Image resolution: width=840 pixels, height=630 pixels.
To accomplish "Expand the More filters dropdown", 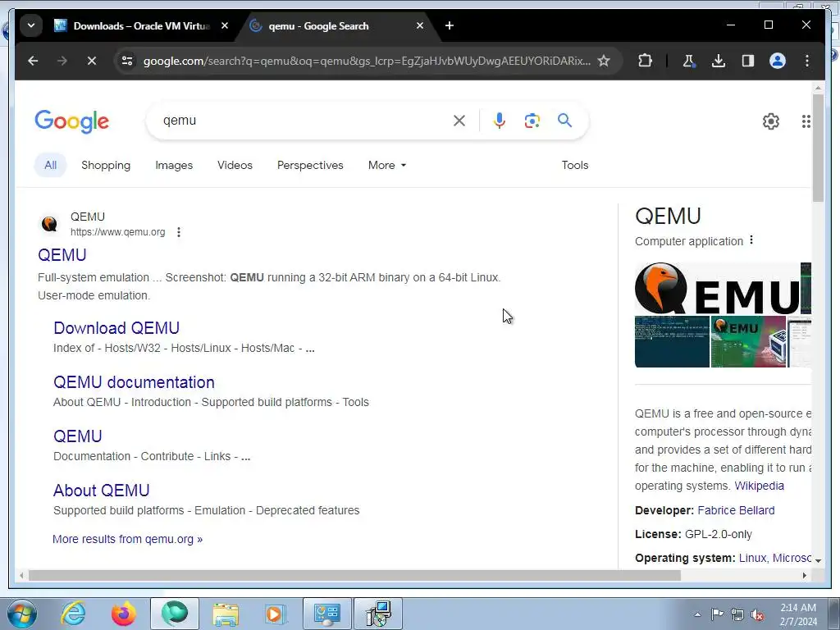I will coord(387,165).
